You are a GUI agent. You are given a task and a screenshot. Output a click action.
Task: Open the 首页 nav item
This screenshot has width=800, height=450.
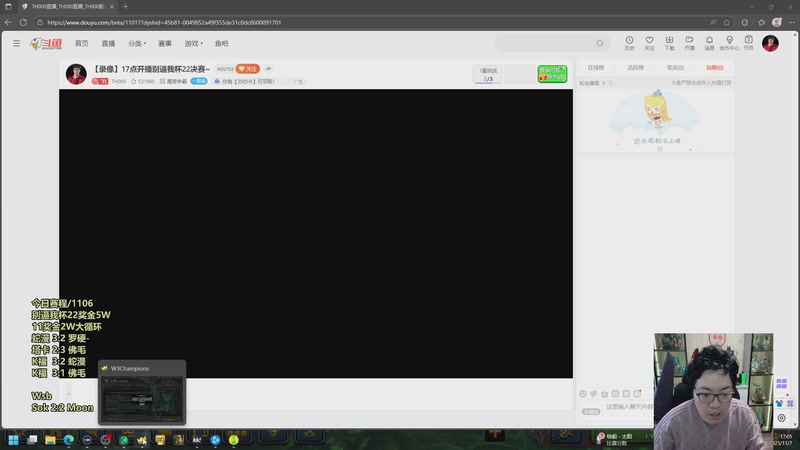pos(82,43)
